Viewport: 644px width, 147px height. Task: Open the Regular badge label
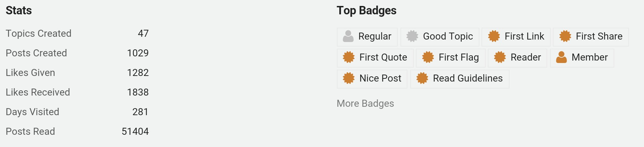click(375, 36)
